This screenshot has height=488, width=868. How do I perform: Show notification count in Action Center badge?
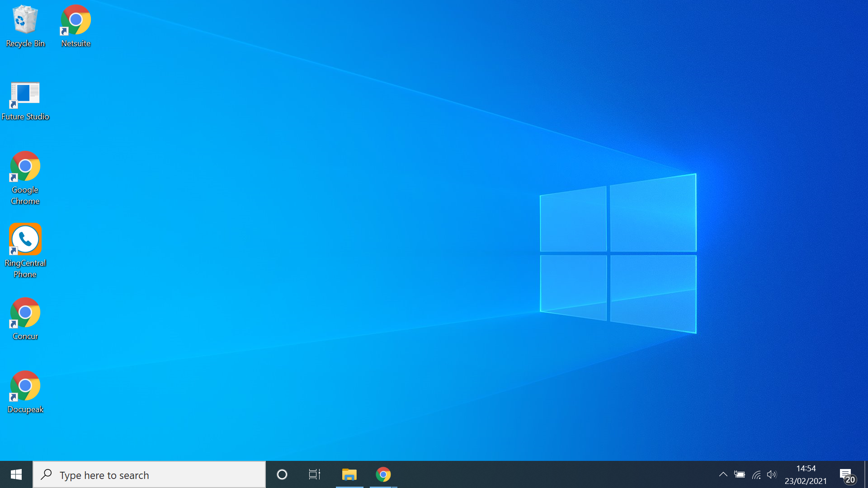[850, 479]
